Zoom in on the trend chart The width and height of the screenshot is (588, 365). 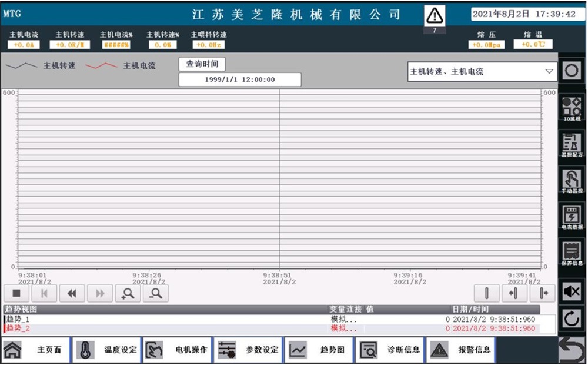[128, 293]
